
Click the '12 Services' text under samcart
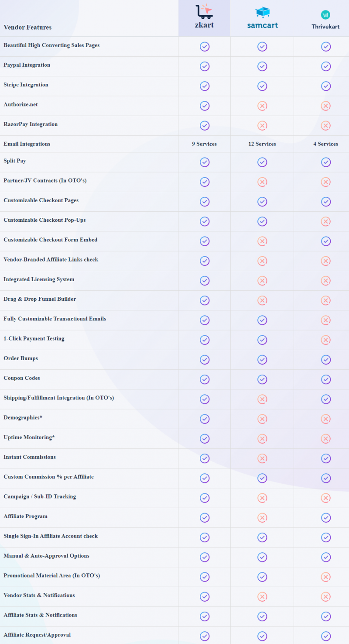tap(262, 144)
